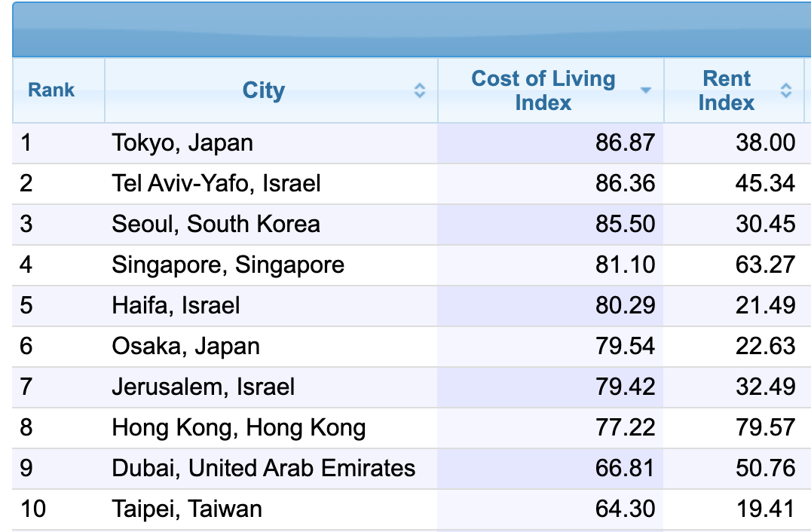Select the Rent Index column header
The width and height of the screenshot is (811, 532).
[726, 91]
